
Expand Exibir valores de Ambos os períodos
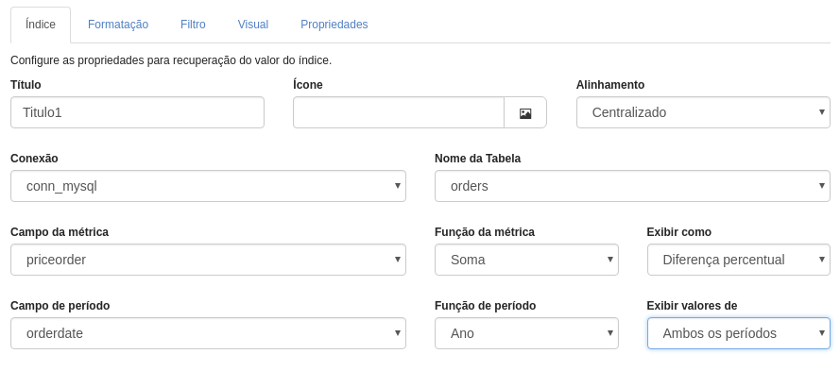coord(738,333)
